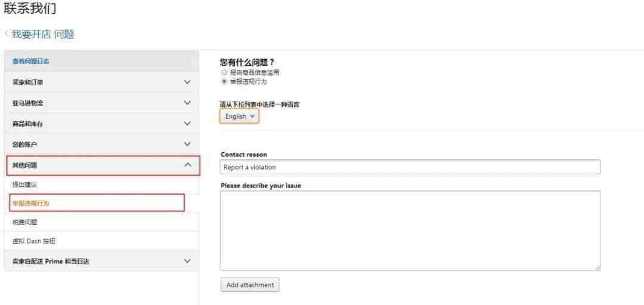
Task: Open the English language dropdown
Action: click(240, 116)
